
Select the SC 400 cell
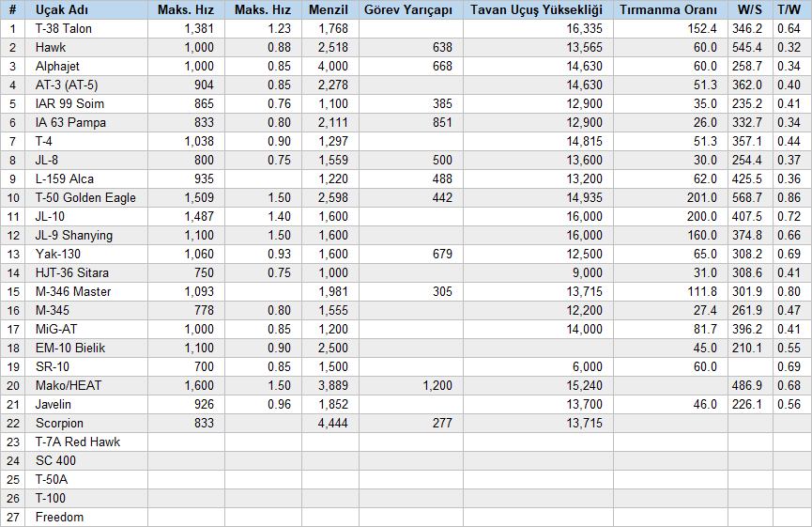coord(86,460)
